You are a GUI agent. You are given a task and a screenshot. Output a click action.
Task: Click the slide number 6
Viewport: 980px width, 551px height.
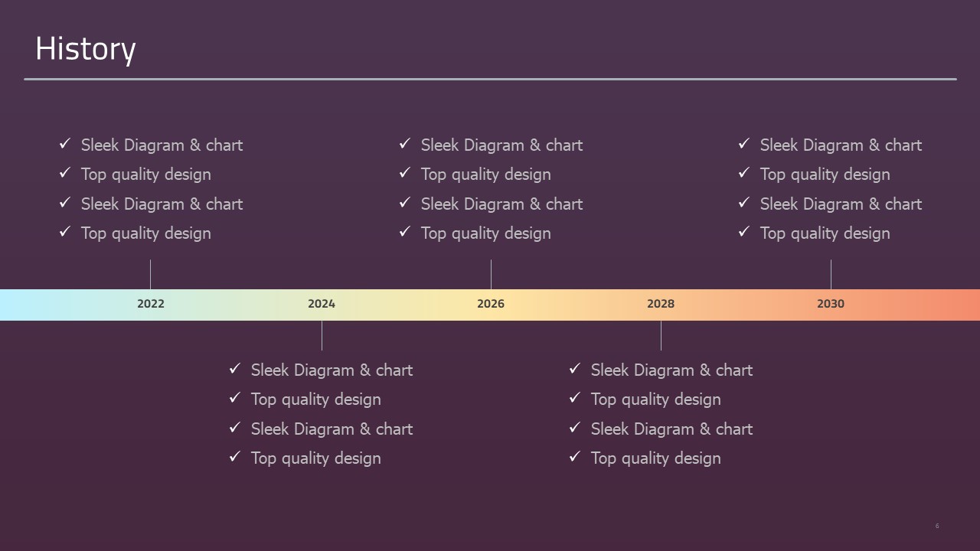[937, 526]
